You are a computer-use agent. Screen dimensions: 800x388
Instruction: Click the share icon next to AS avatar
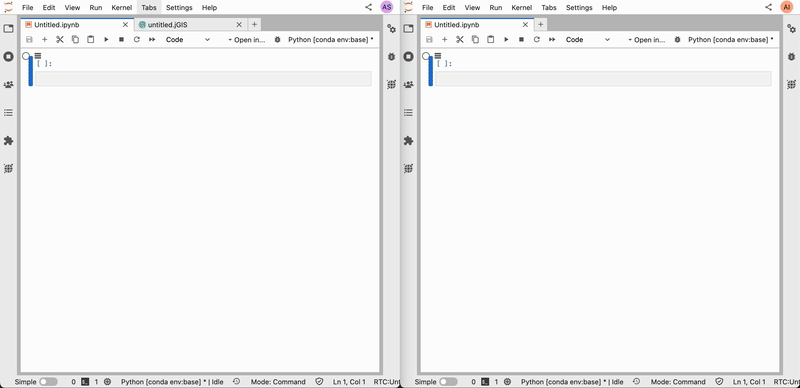369,7
